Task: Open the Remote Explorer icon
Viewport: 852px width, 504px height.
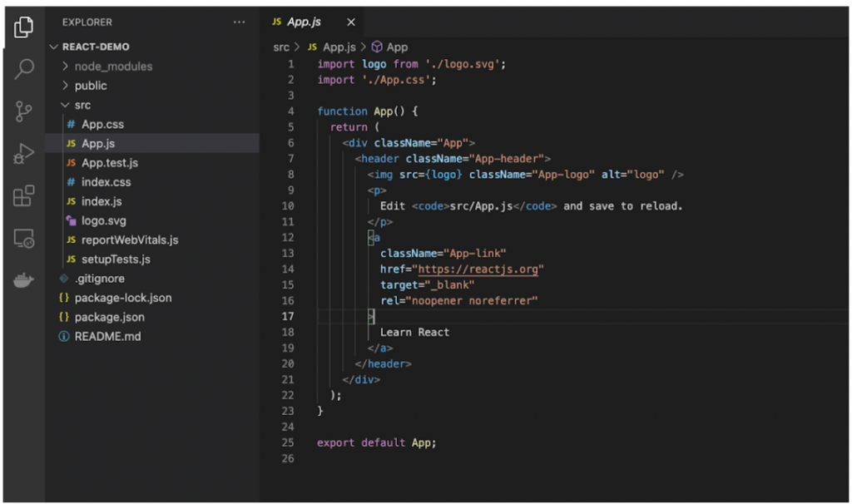Action: point(23,239)
